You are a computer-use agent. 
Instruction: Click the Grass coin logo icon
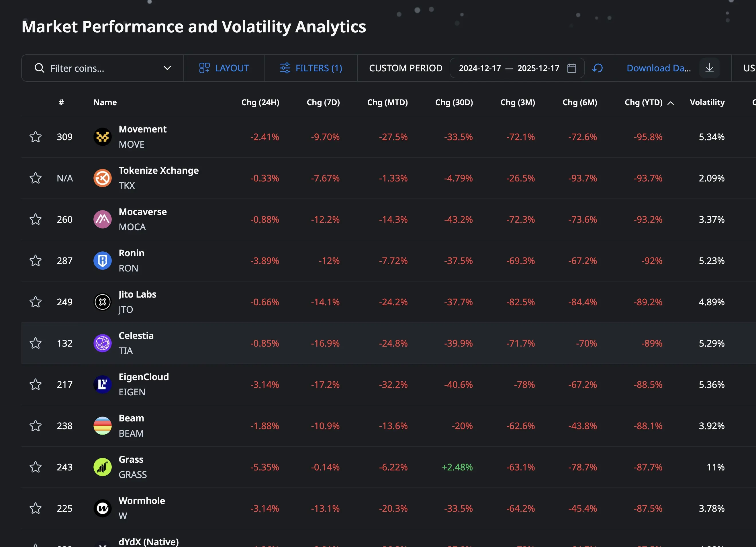click(x=102, y=467)
